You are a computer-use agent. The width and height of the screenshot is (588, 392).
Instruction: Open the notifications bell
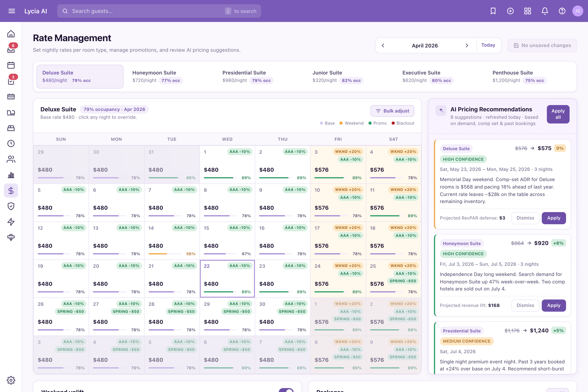(545, 11)
